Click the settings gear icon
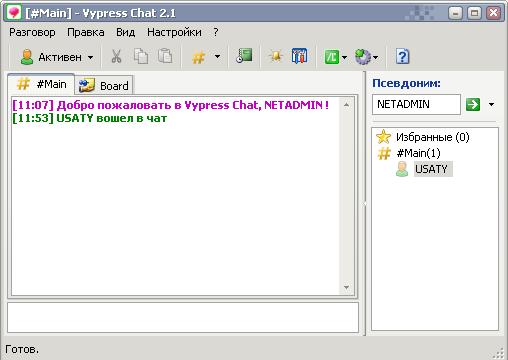508x360 pixels. (x=362, y=57)
